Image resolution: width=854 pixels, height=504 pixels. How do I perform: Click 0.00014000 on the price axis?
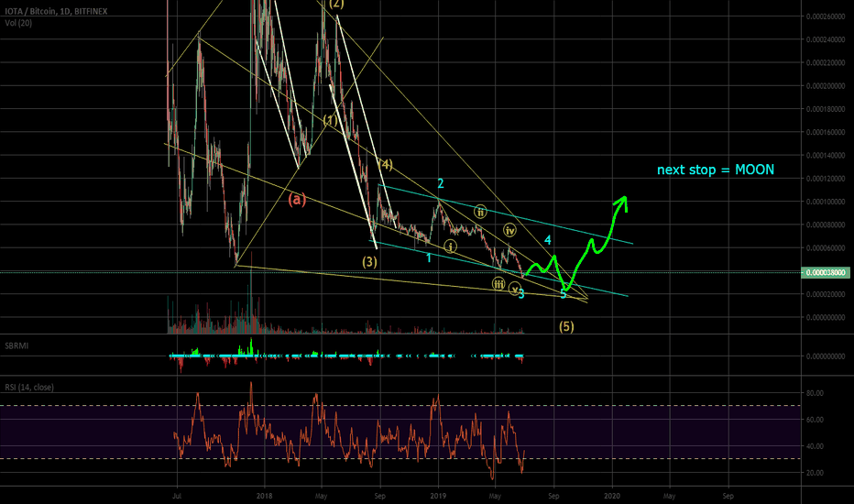[x=826, y=155]
